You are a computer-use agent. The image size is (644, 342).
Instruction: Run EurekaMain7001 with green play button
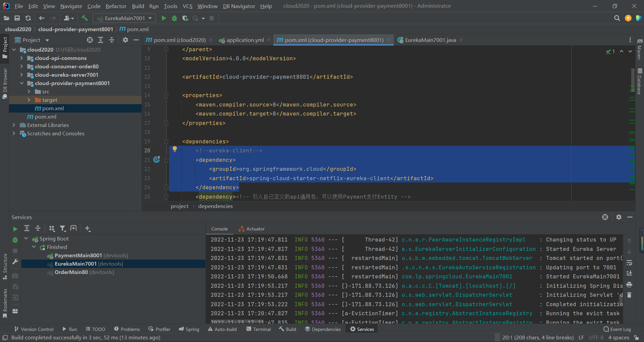pos(164,18)
